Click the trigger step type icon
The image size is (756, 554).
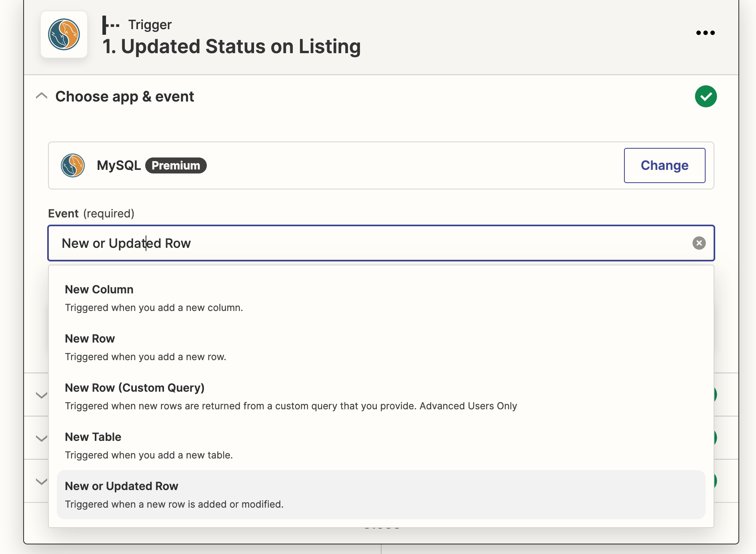pyautogui.click(x=111, y=25)
